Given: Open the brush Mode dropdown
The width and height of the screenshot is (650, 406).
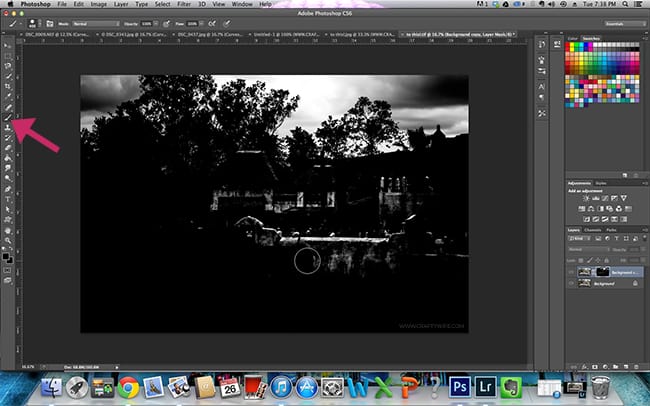Looking at the screenshot, I should (95, 24).
